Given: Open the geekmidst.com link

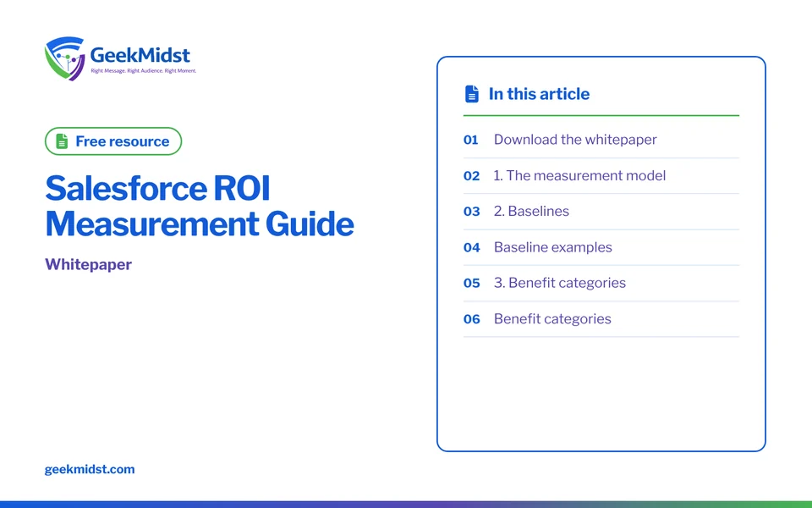Looking at the screenshot, I should (90, 469).
